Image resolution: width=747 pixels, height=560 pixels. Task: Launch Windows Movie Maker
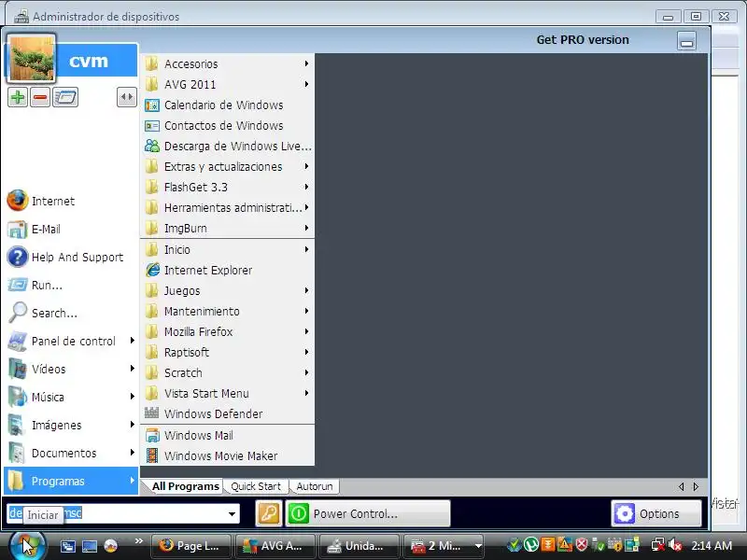[x=227, y=455]
